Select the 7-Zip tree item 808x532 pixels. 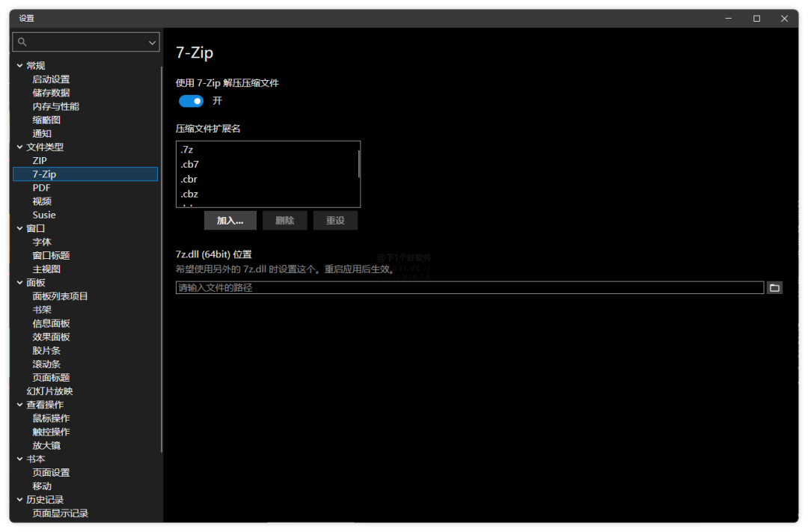[x=85, y=174]
